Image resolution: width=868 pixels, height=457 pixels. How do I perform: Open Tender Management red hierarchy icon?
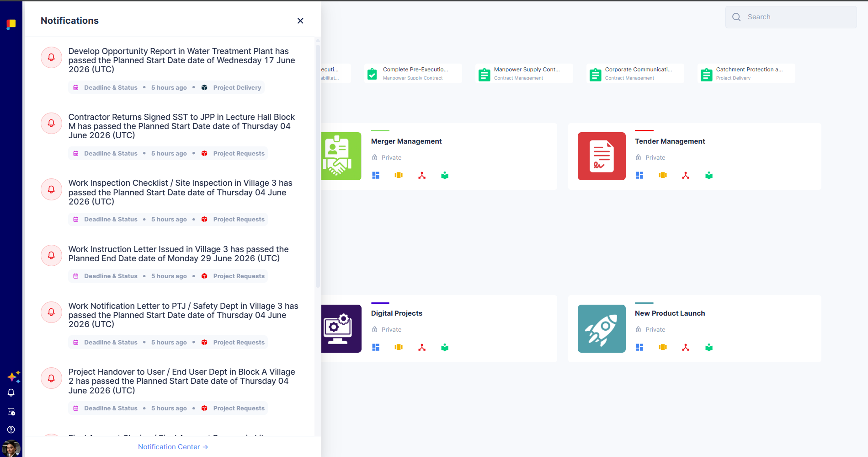[x=686, y=175]
